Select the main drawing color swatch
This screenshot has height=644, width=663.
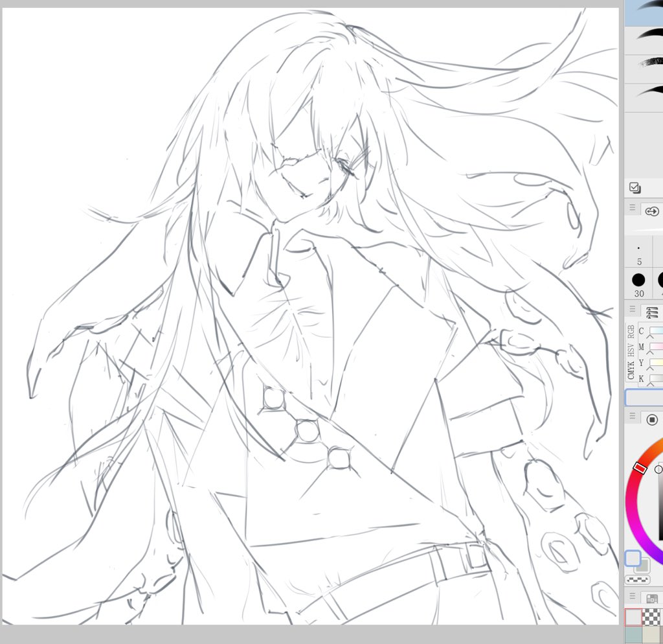point(633,558)
